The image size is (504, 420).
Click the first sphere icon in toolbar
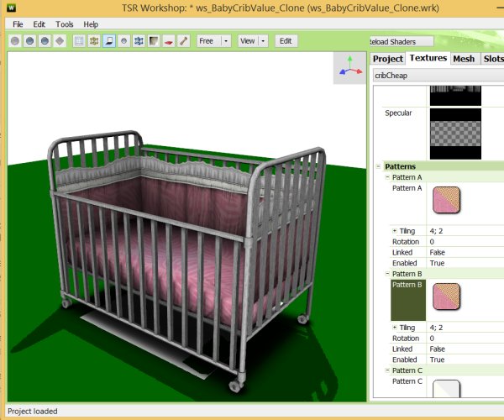click(x=16, y=40)
